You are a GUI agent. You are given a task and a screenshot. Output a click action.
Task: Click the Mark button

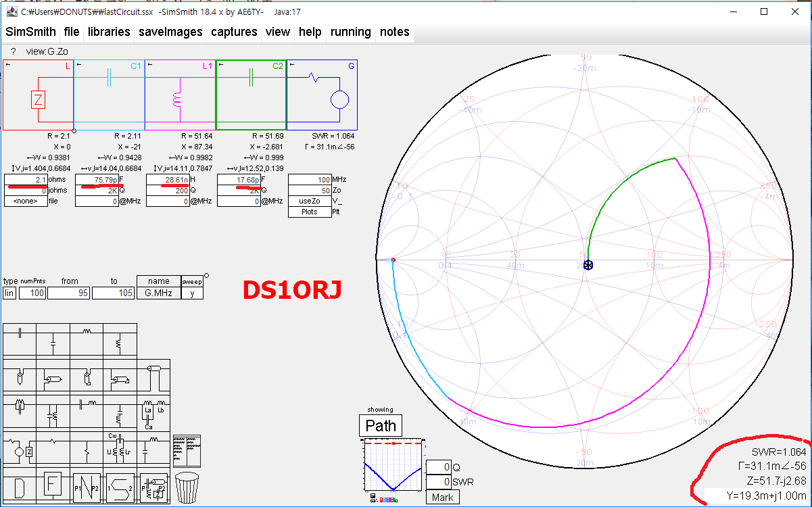point(442,497)
